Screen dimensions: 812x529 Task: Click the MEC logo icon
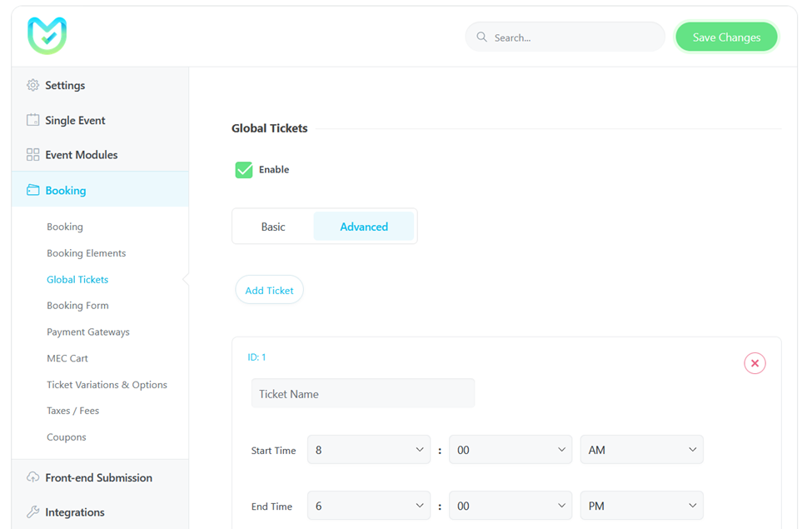pos(47,36)
